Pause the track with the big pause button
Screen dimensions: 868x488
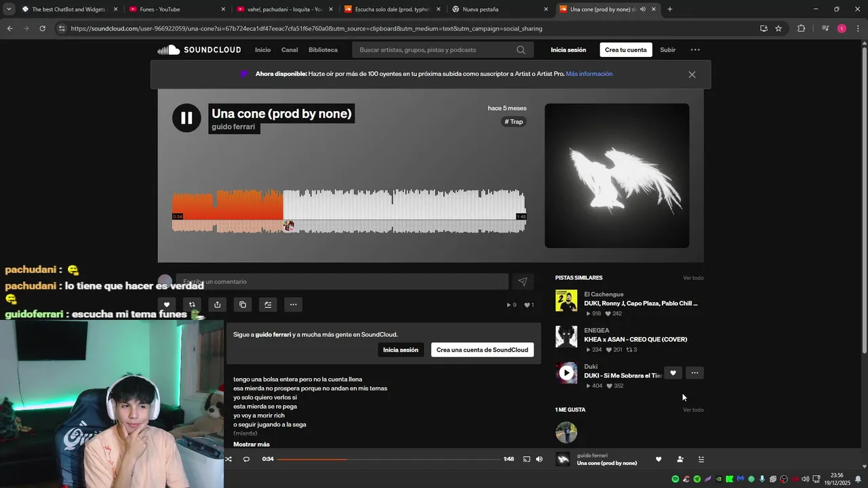[x=186, y=118]
